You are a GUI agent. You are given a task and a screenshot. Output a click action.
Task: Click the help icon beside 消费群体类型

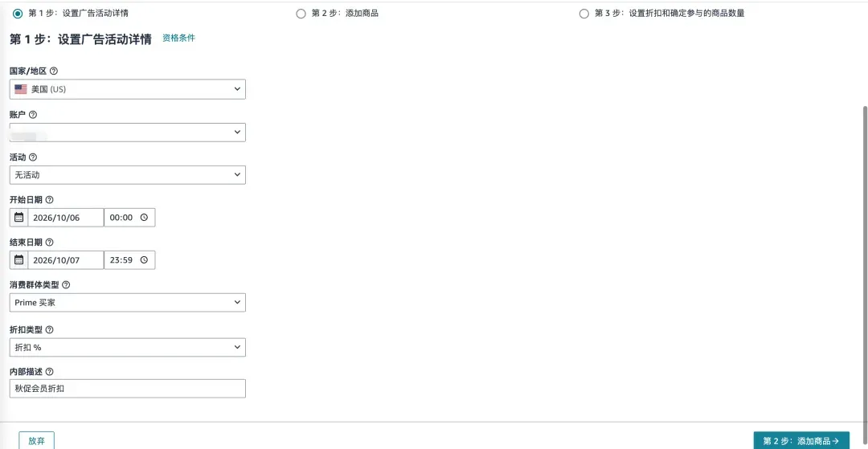66,285
